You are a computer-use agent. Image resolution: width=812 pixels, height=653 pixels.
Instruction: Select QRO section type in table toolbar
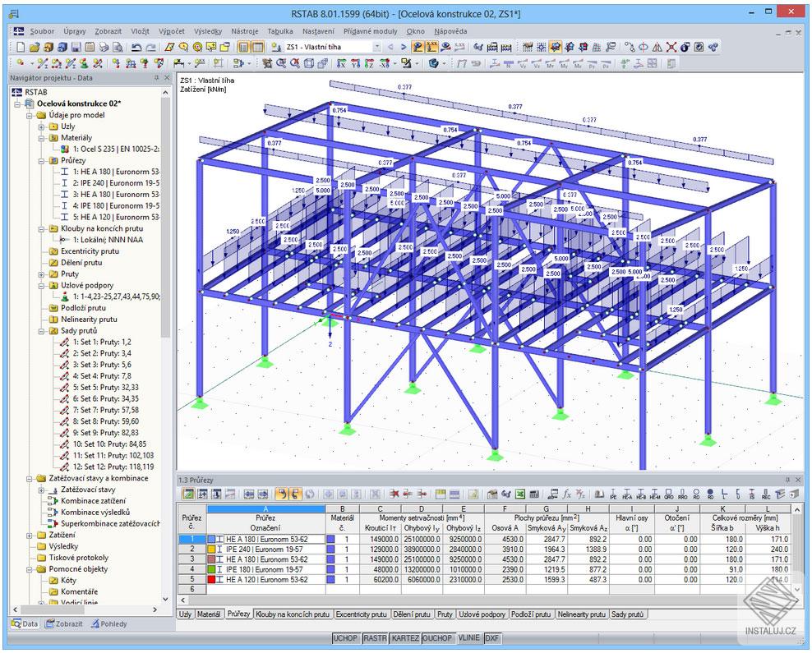point(668,494)
